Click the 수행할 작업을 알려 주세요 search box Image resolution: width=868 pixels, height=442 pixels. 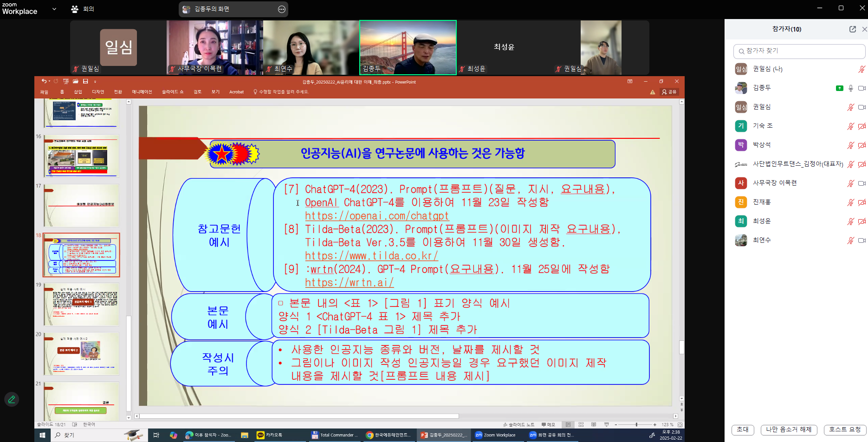[x=281, y=92]
